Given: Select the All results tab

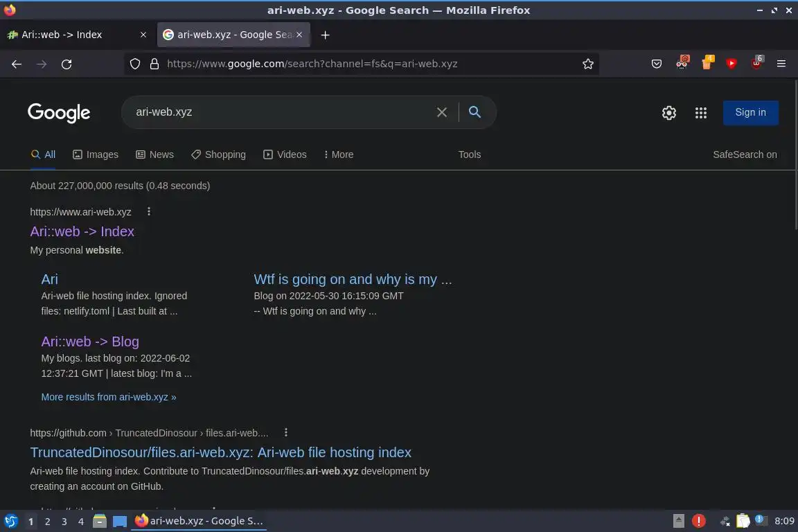Looking at the screenshot, I should click(43, 154).
